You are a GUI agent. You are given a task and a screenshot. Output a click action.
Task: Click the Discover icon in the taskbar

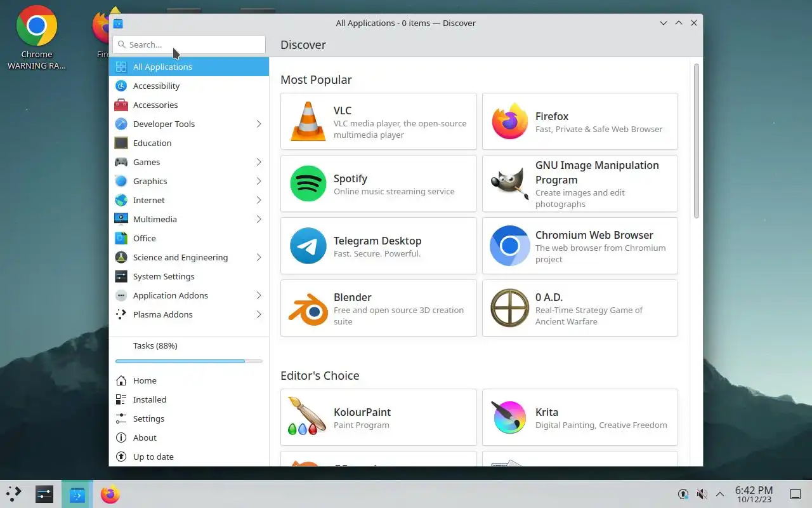[77, 494]
